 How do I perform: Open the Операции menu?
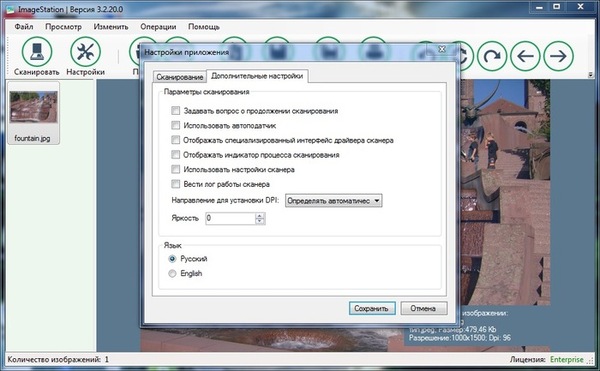pyautogui.click(x=158, y=27)
